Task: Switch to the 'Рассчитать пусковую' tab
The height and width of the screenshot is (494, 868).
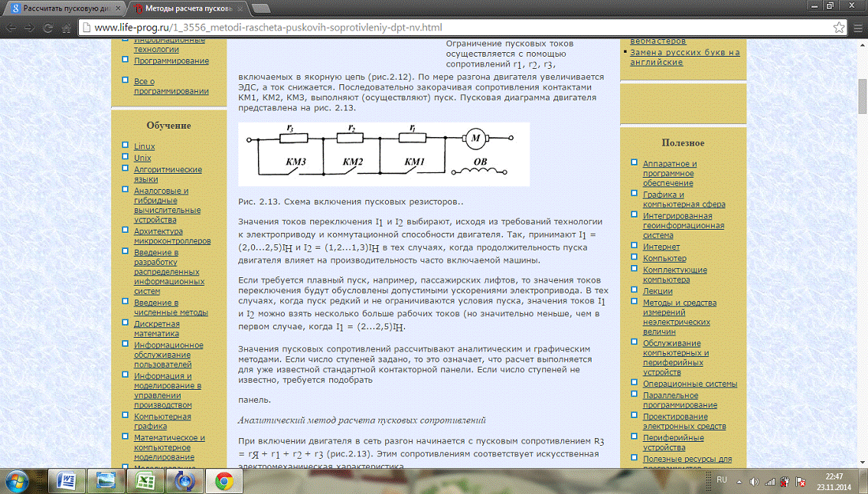Action: tap(63, 8)
